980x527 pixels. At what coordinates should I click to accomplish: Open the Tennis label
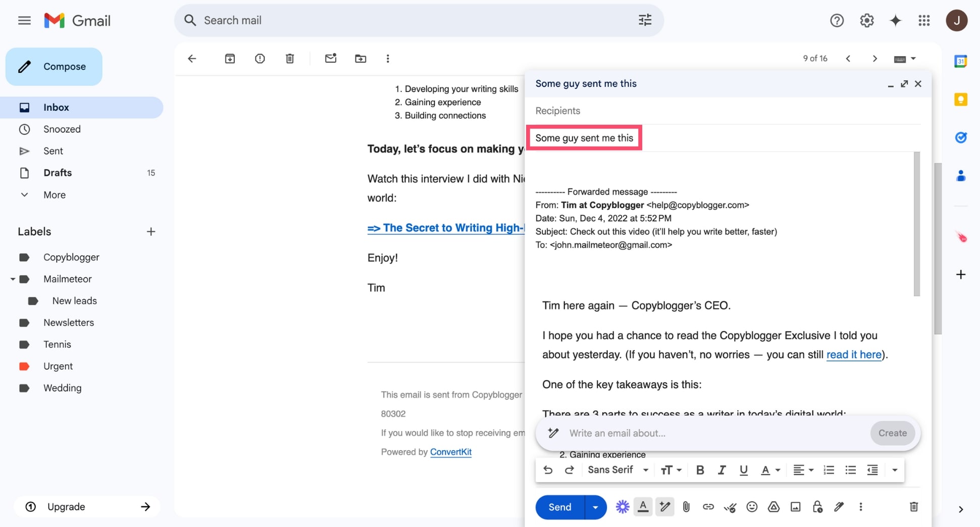click(57, 345)
